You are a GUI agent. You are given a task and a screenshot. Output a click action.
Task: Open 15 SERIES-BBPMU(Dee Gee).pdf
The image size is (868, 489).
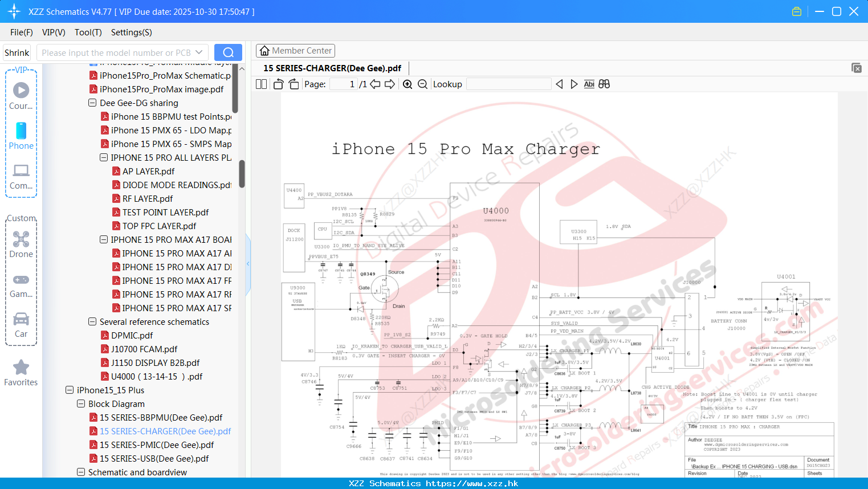156,418
